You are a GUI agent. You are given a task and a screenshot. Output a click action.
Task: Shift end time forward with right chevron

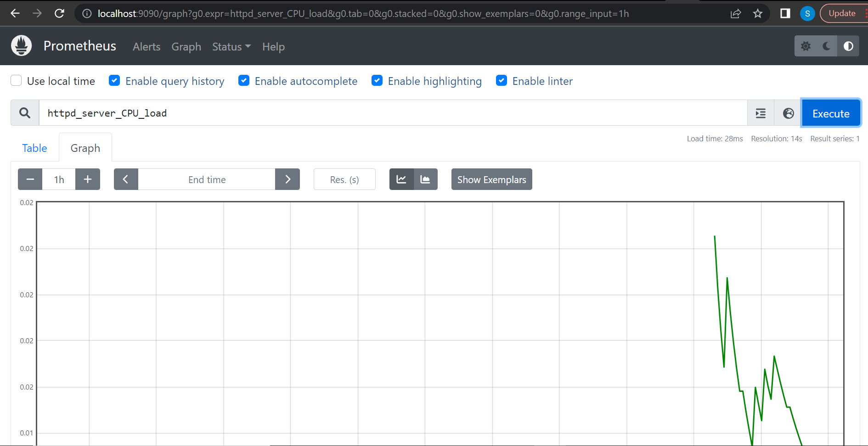(287, 179)
